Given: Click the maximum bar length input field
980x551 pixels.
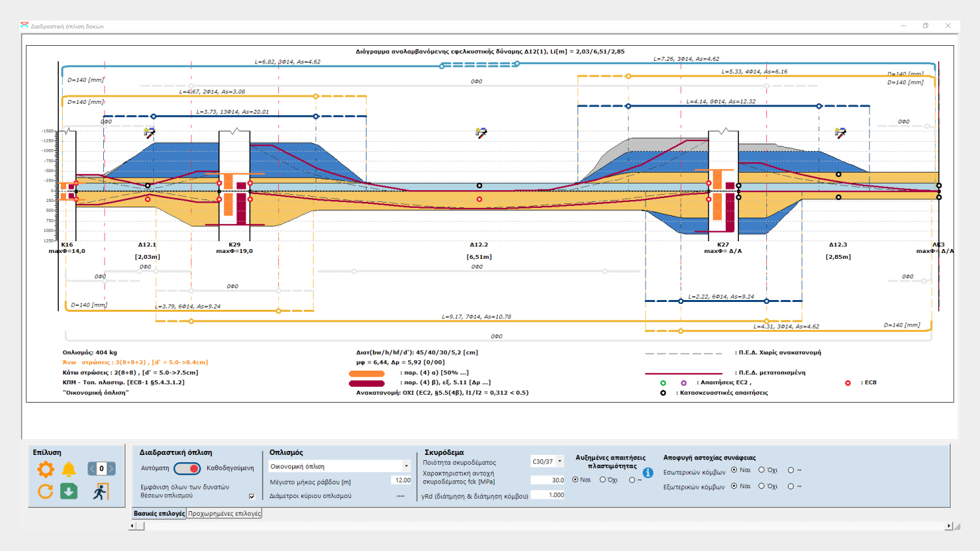Looking at the screenshot, I should tap(402, 480).
